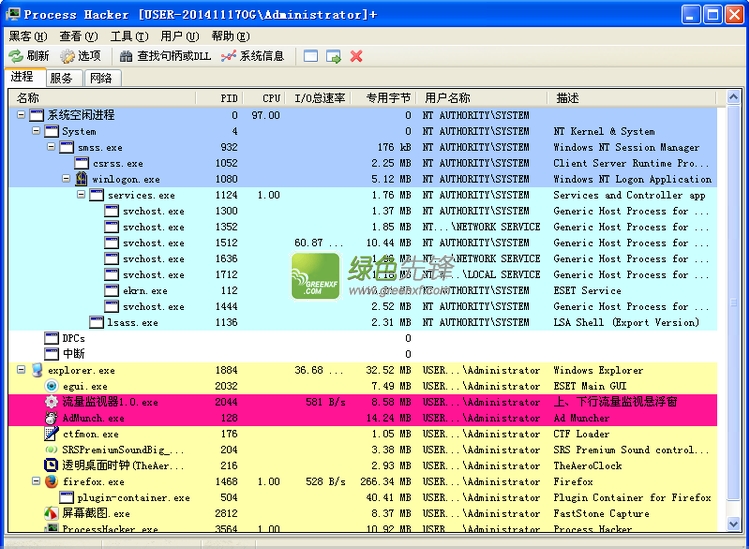Image resolution: width=749 pixels, height=549 pixels.
Task: Click the vertical scrollbar thumb
Action: click(734, 303)
